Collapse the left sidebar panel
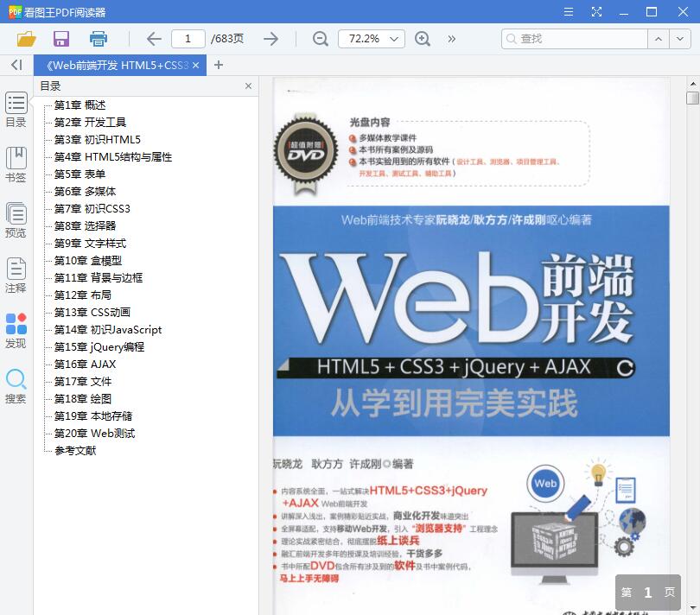Viewport: 700px width, 615px height. (x=16, y=65)
